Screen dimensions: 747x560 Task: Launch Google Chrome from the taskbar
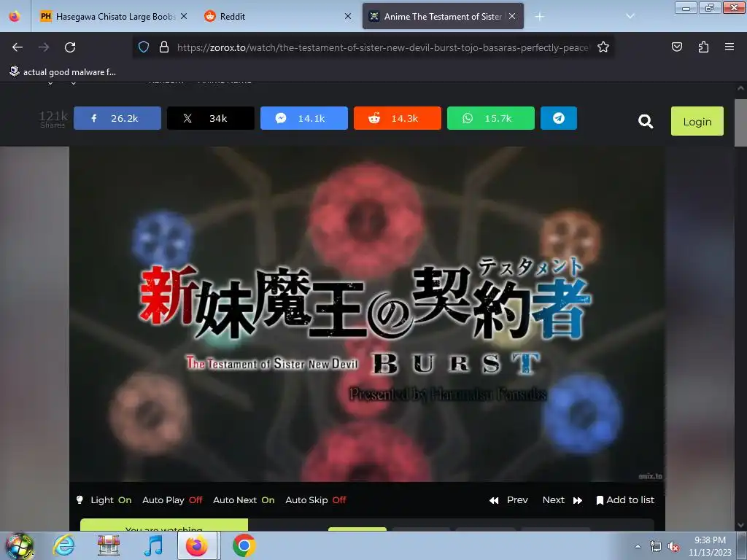click(x=244, y=545)
